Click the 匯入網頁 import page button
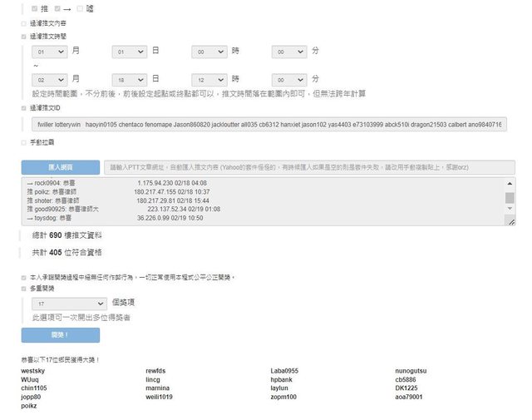 click(x=60, y=167)
